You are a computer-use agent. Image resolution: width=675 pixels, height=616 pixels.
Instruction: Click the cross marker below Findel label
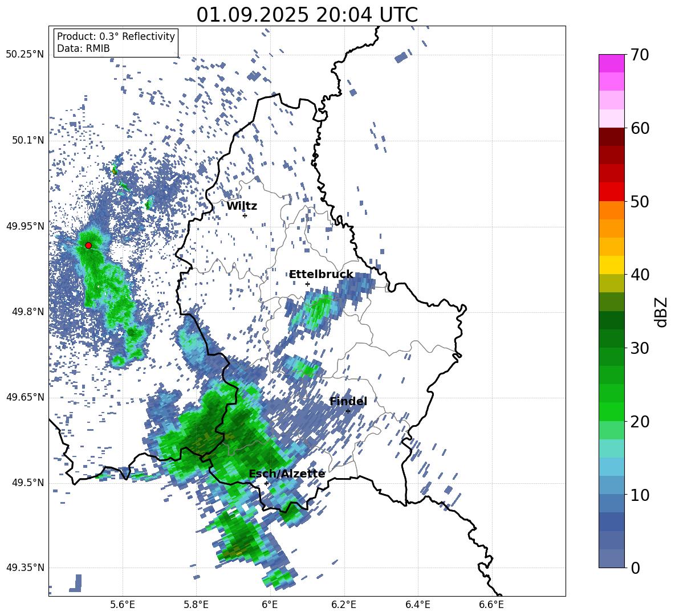(x=348, y=411)
